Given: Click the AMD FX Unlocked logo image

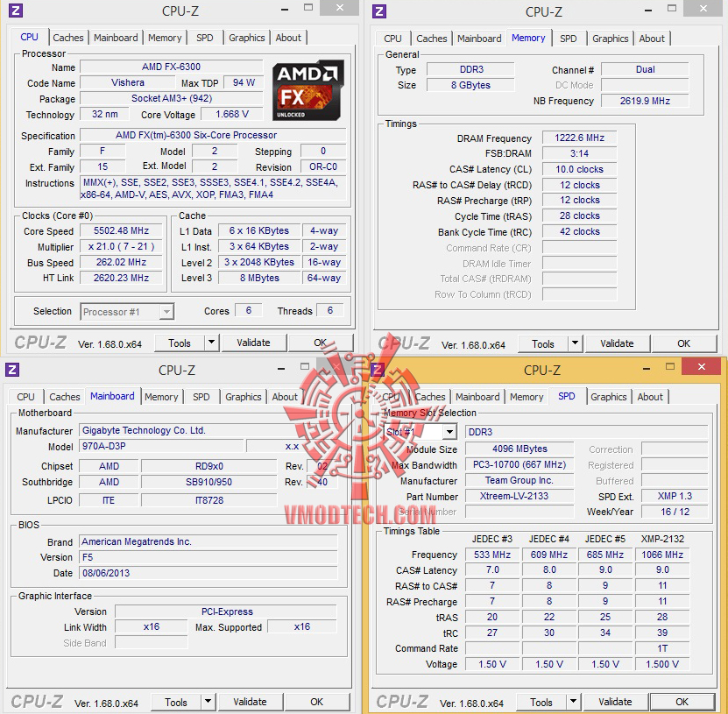Looking at the screenshot, I should [x=308, y=90].
